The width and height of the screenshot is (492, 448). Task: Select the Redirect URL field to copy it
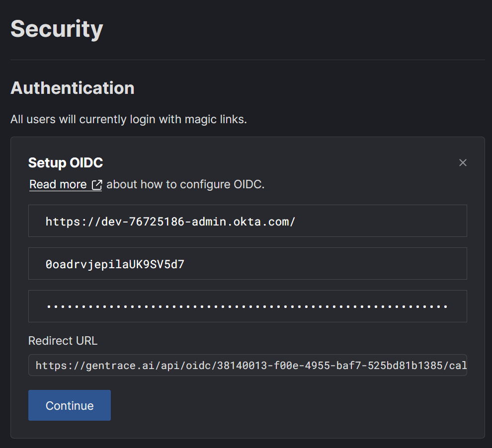[247, 365]
